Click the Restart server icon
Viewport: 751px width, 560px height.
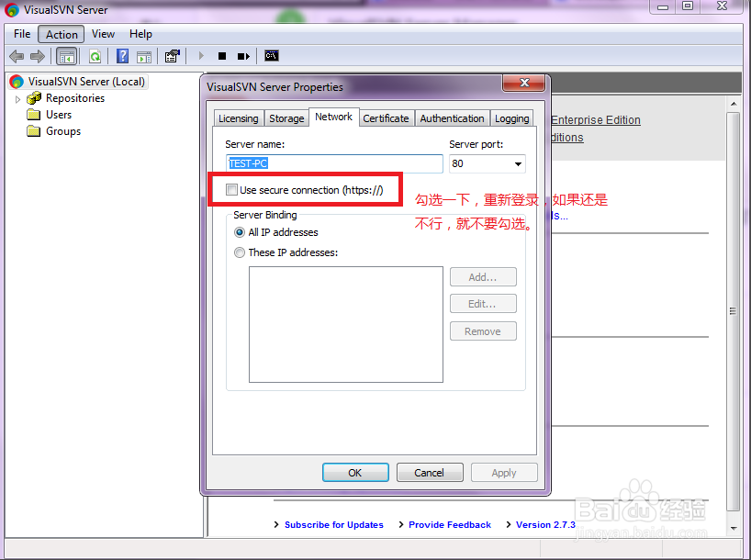tap(243, 56)
